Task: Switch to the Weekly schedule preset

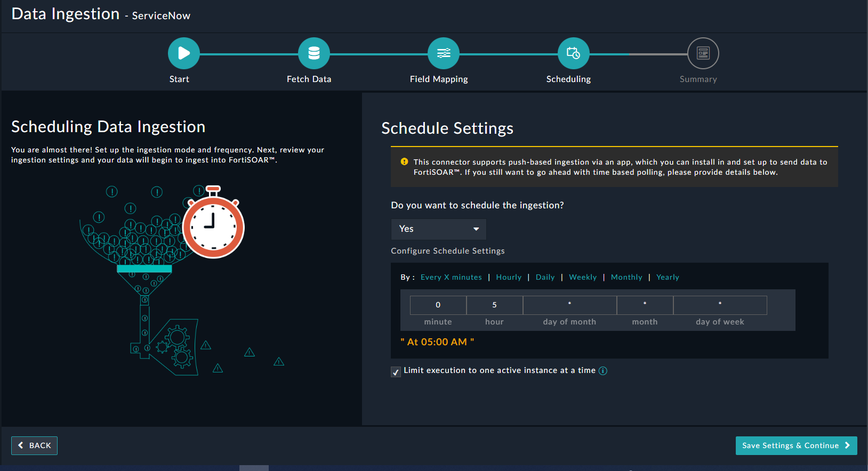Action: (x=583, y=277)
